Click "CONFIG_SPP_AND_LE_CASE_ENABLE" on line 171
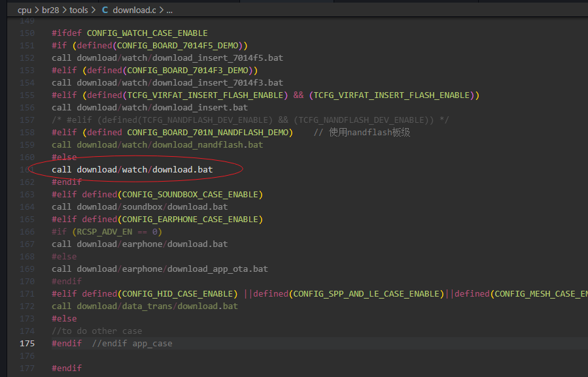The width and height of the screenshot is (588, 377). click(x=366, y=294)
